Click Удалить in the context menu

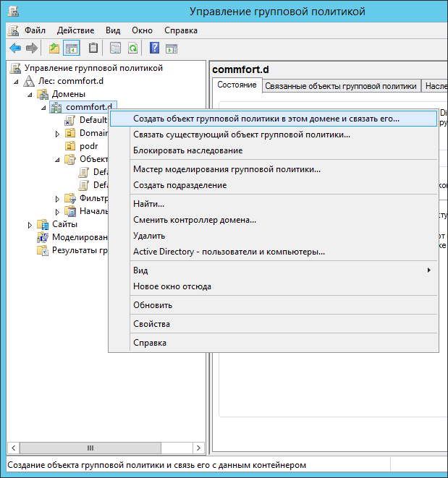148,235
